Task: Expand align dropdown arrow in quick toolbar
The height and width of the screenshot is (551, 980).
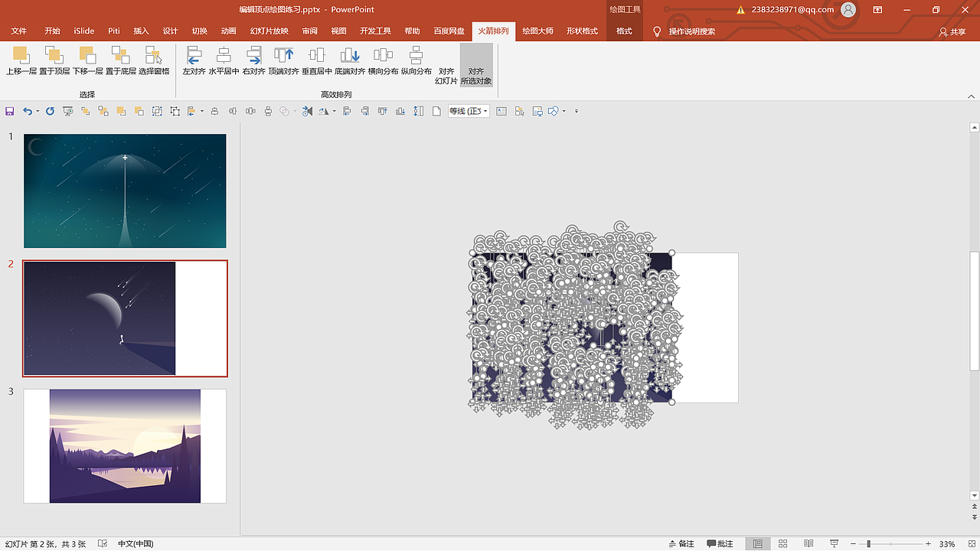Action: [x=202, y=111]
